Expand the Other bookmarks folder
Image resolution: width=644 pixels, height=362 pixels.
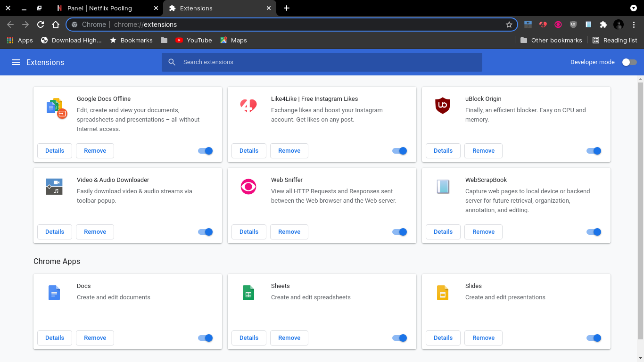tap(551, 41)
